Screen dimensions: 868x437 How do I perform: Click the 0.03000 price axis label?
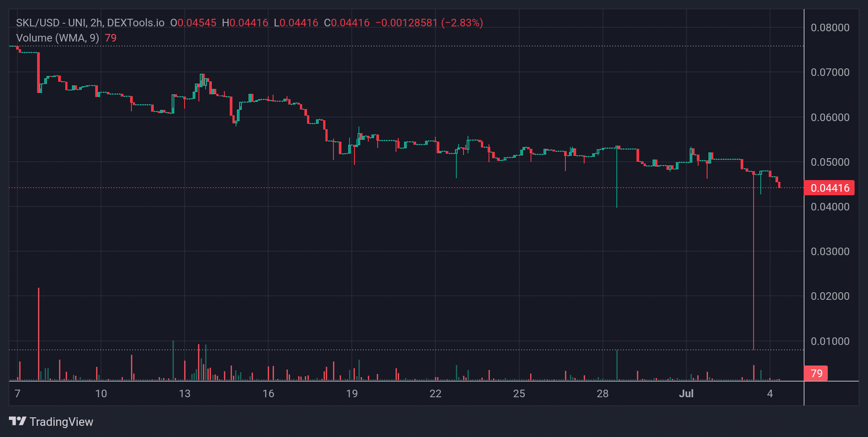[830, 252]
